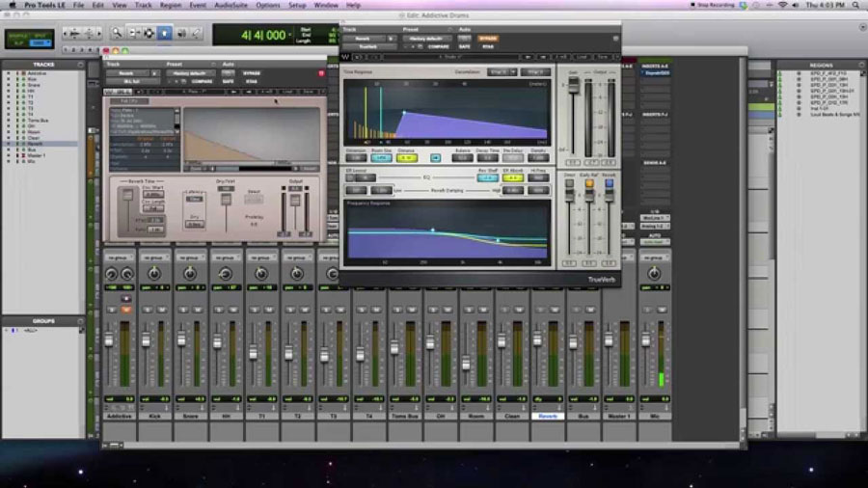
Task: Open the Track menu
Action: click(x=144, y=5)
